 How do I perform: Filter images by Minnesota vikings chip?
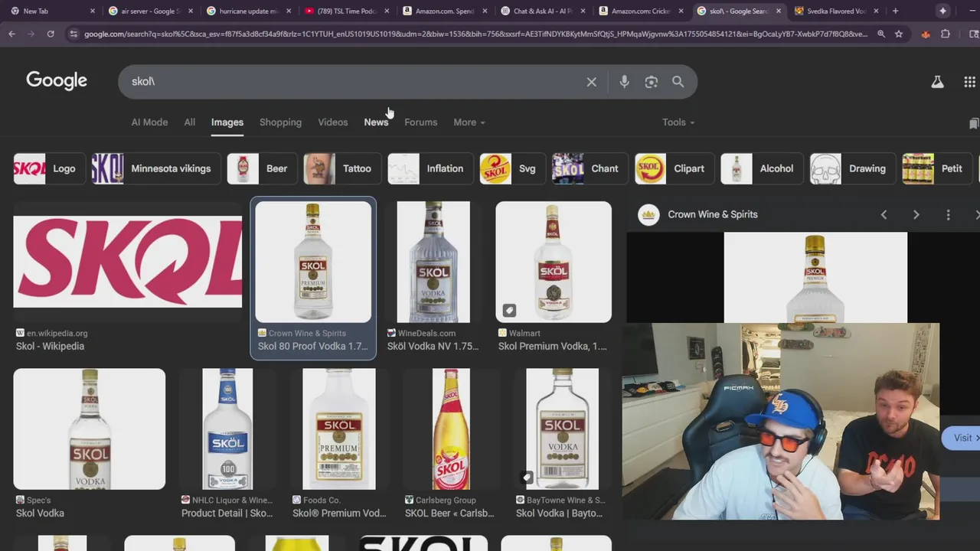pyautogui.click(x=155, y=168)
